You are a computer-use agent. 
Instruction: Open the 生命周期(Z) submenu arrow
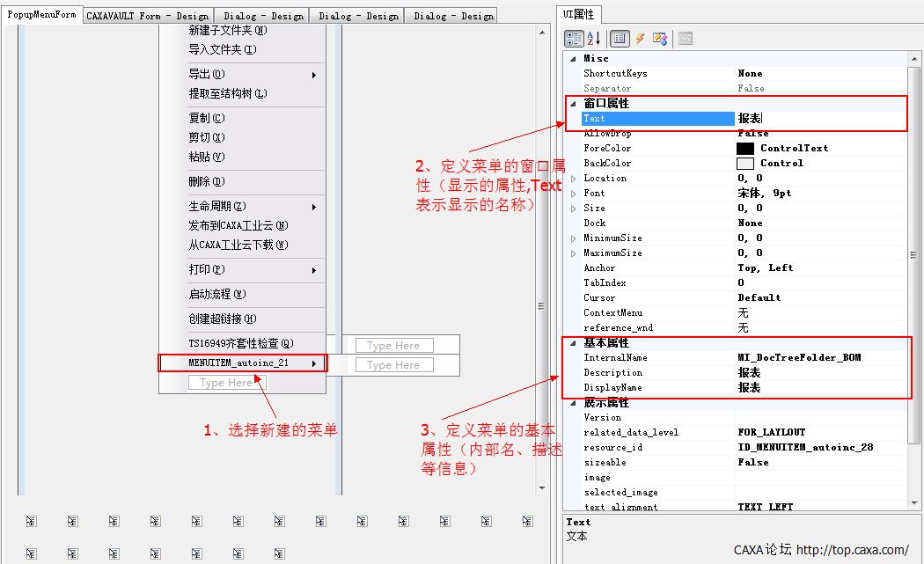pos(314,207)
